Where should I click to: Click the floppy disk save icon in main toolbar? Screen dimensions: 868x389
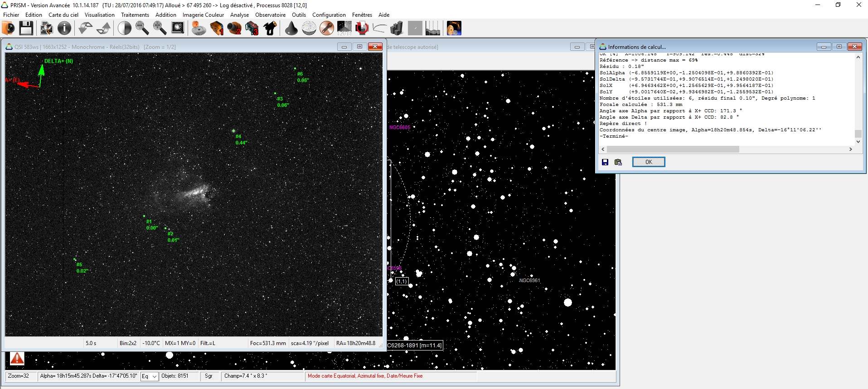click(26, 28)
